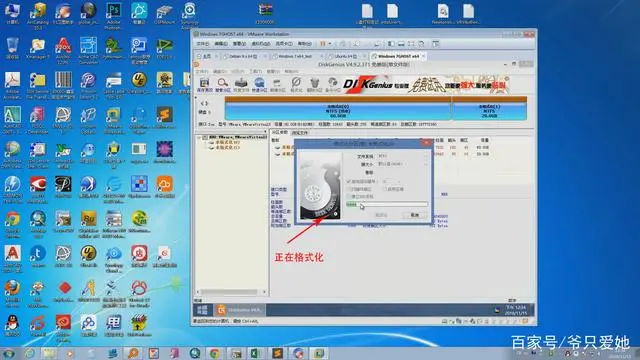Image resolution: width=640 pixels, height=360 pixels.
Task: Open the Tools menu in DiskGenius
Action: click(x=256, y=71)
